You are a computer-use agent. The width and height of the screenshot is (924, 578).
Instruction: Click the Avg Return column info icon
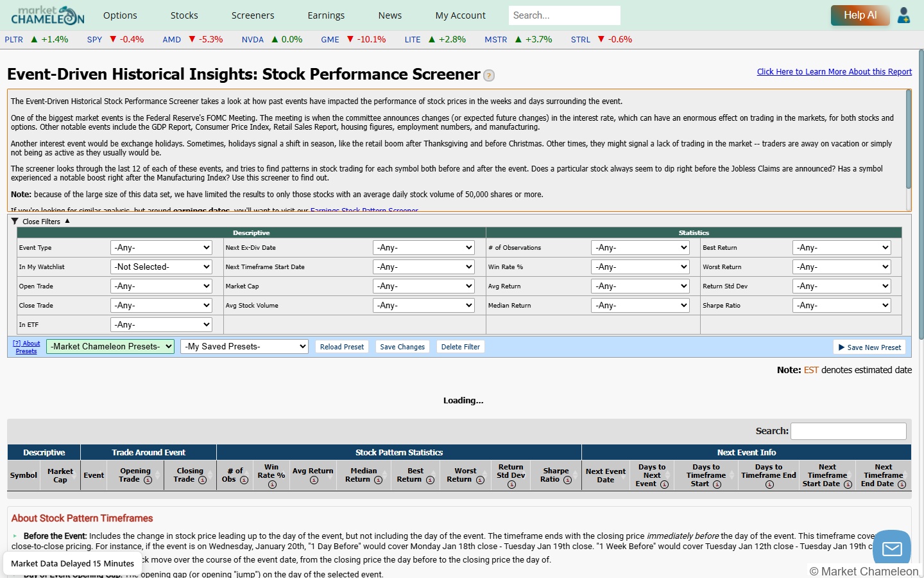click(314, 480)
